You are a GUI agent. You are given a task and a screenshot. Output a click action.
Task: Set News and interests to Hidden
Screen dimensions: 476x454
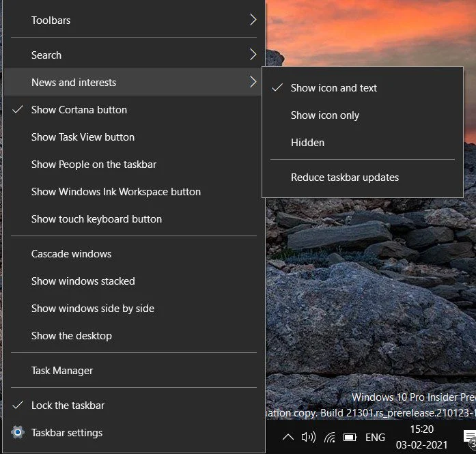coord(363,143)
